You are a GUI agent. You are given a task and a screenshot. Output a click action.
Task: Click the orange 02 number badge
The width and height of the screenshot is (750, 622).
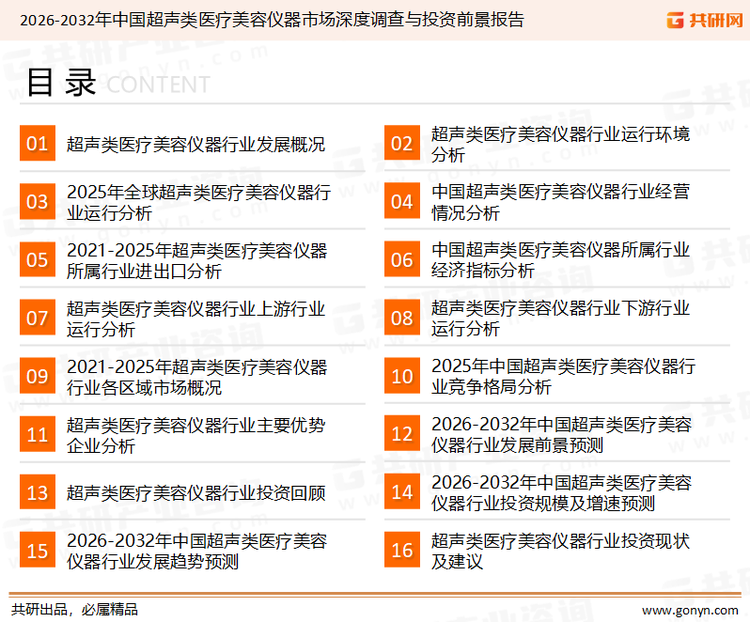point(402,144)
